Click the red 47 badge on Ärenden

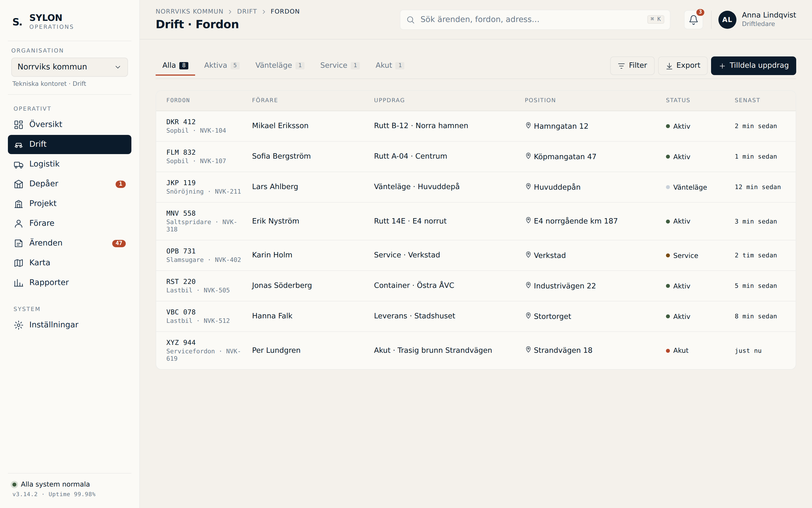119,243
